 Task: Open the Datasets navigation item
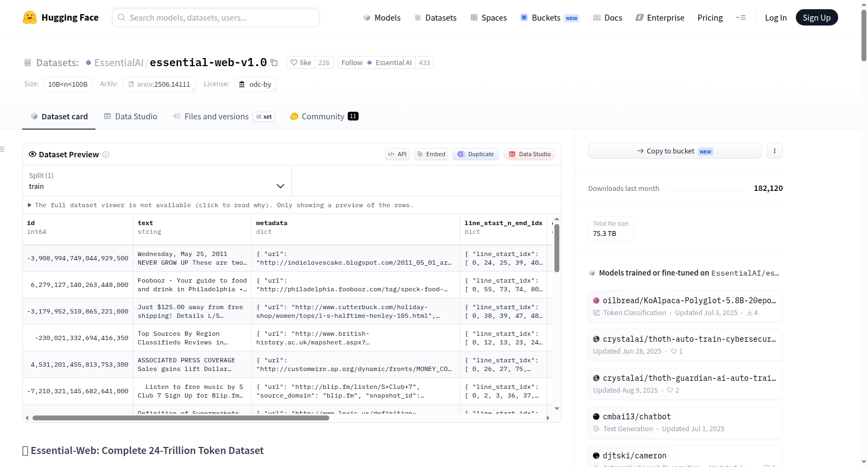click(435, 17)
